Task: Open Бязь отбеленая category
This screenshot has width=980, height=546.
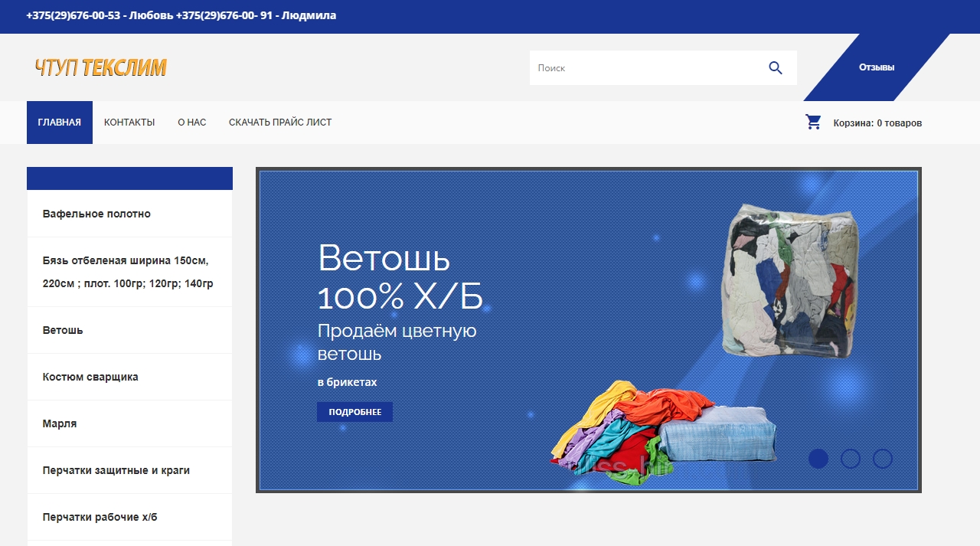Action: pos(129,272)
